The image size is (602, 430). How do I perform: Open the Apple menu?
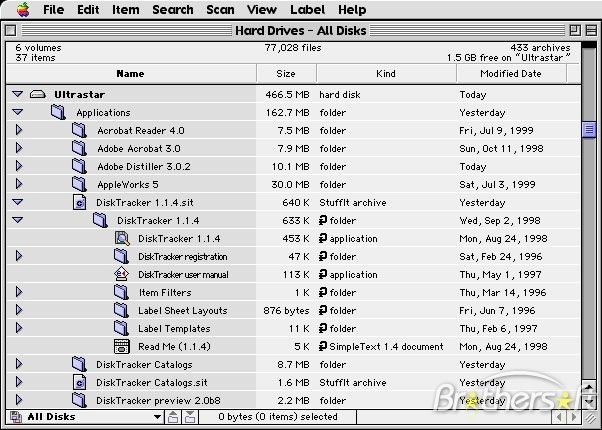click(23, 10)
